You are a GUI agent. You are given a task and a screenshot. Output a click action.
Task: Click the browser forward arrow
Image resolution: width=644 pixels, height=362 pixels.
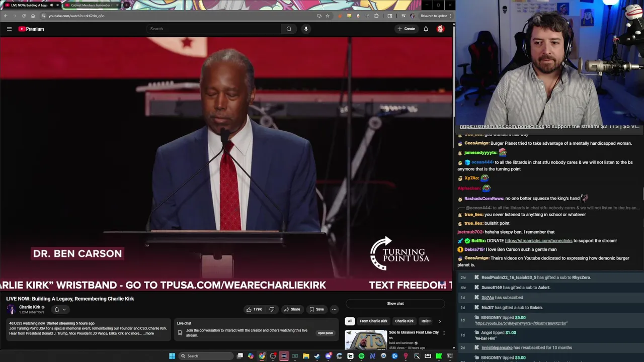pos(15,16)
